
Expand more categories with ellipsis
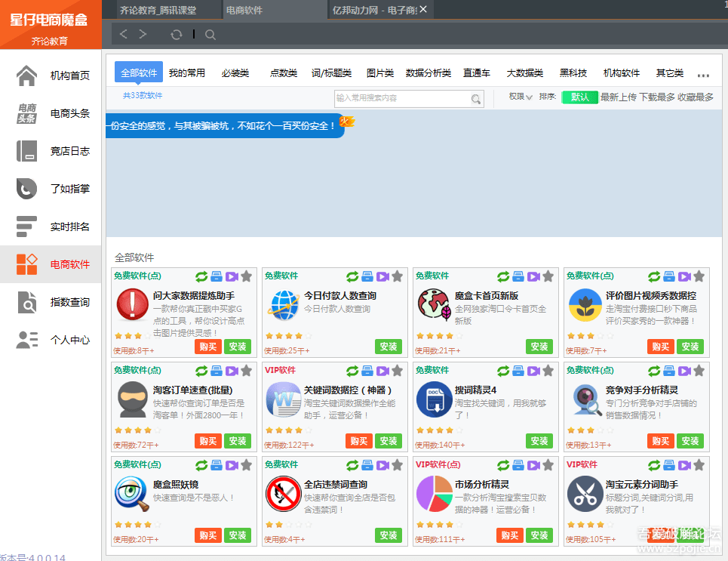[x=703, y=76]
